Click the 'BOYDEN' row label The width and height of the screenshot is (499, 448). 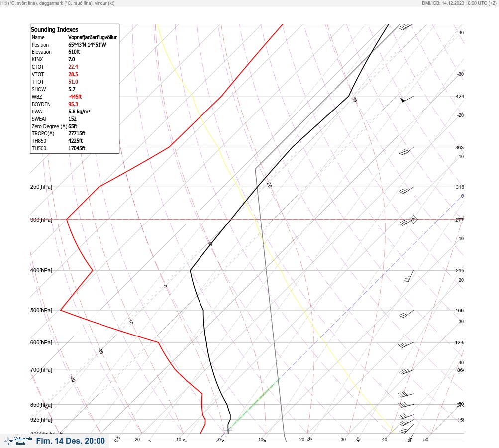[x=41, y=104]
